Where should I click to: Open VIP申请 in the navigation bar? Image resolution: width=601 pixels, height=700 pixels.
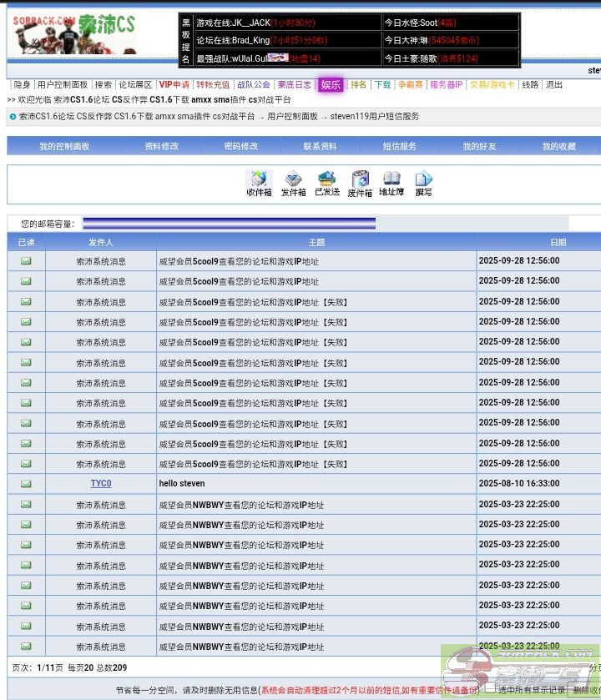[x=174, y=85]
